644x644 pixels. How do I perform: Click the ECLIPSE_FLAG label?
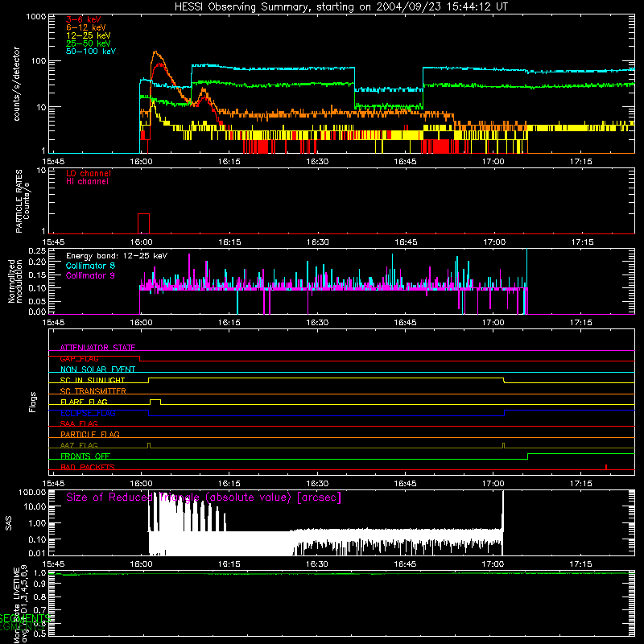pos(88,413)
